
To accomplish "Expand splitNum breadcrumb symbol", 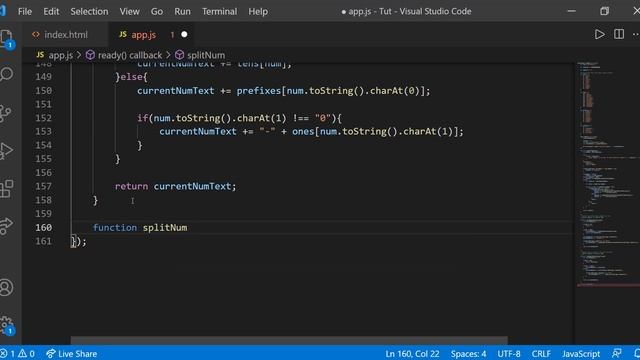I will (206, 55).
